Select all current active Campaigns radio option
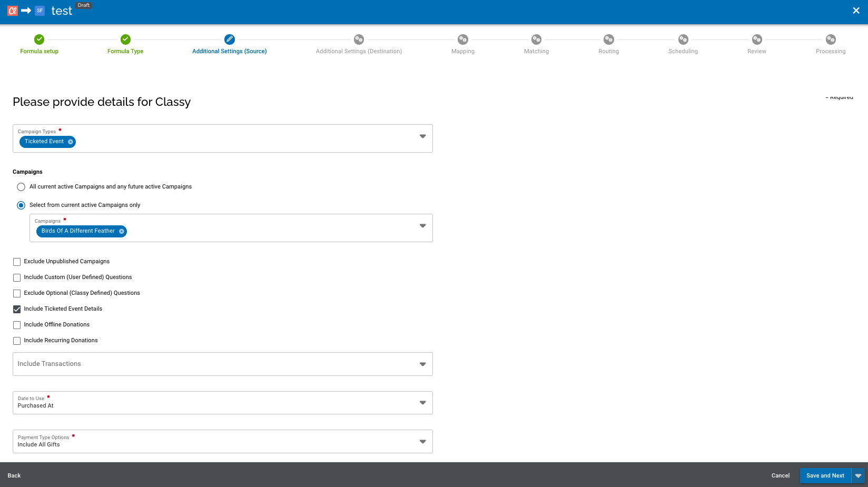This screenshot has width=868, height=487. point(21,186)
